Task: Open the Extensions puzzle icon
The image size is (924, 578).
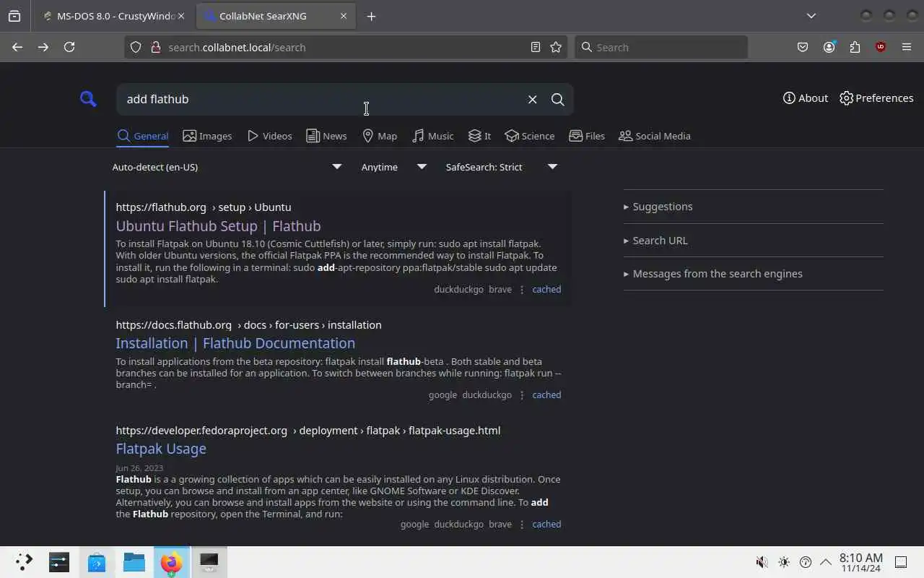Action: [x=855, y=47]
